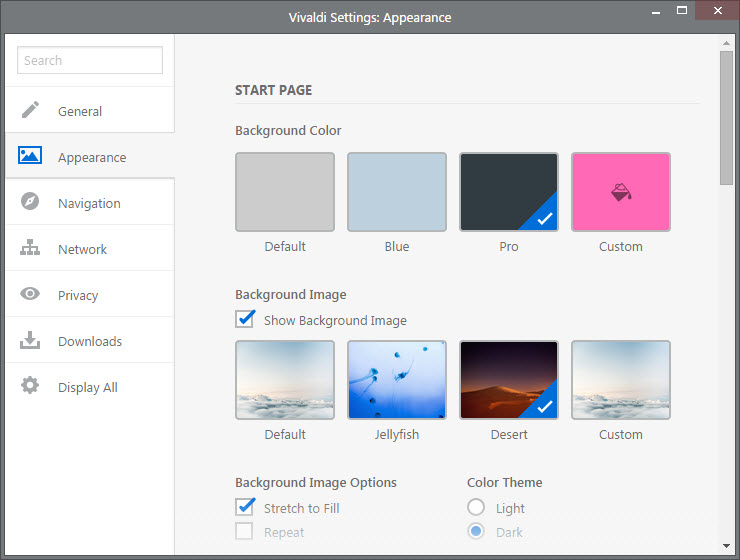Click the scrollbar down arrow
The height and width of the screenshot is (560, 740).
(726, 546)
